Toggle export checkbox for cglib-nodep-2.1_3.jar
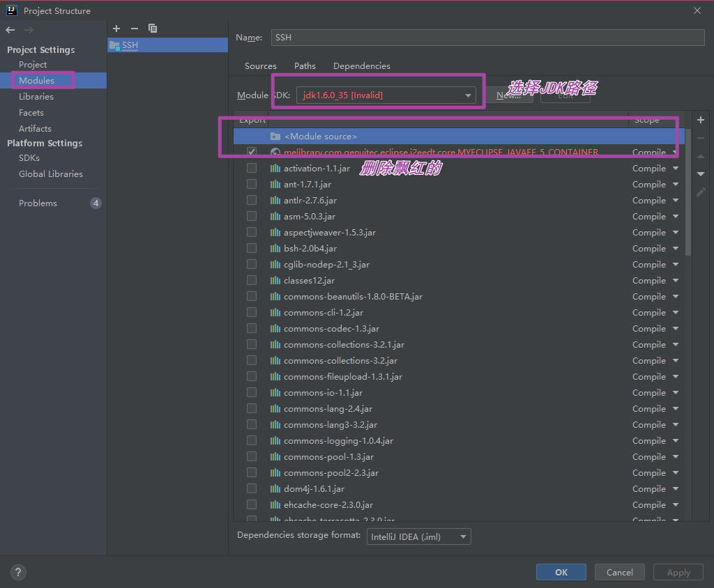Image resolution: width=714 pixels, height=588 pixels. tap(251, 264)
